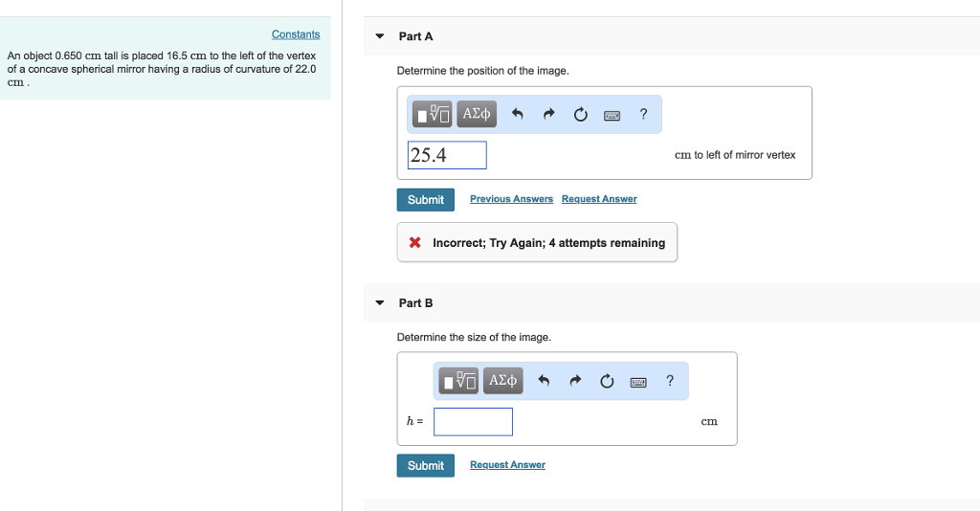
Task: Submit the Part A answer
Action: [425, 200]
